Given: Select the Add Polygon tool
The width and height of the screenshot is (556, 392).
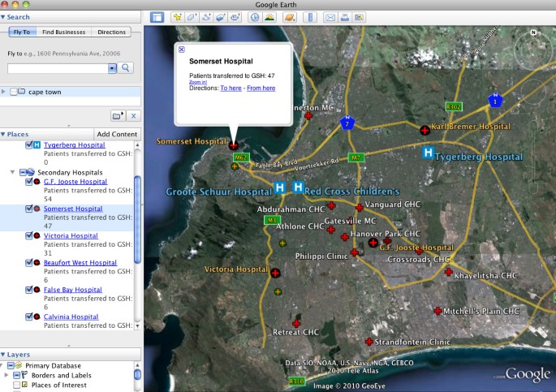Looking at the screenshot, I should 192,17.
